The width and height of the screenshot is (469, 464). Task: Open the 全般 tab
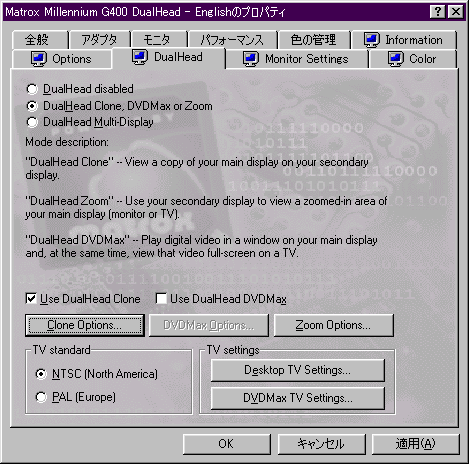[x=40, y=40]
